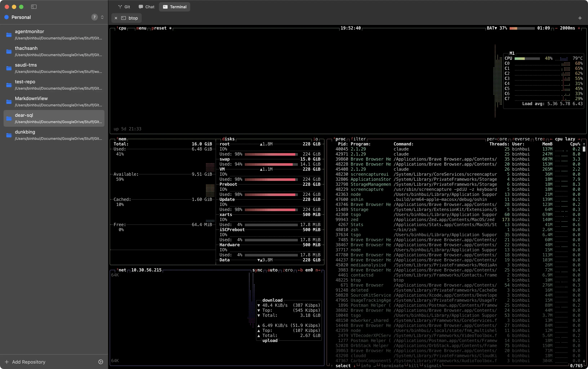Open the Personal workspace switcher chevron
The image size is (588, 369).
102,17
